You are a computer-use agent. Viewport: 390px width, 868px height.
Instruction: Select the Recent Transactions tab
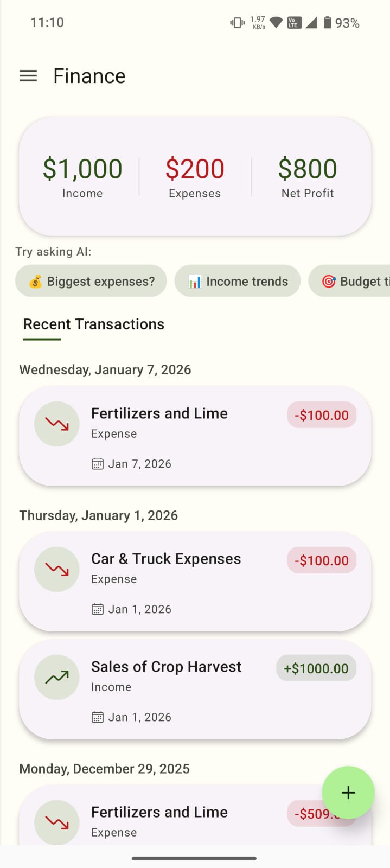point(93,324)
